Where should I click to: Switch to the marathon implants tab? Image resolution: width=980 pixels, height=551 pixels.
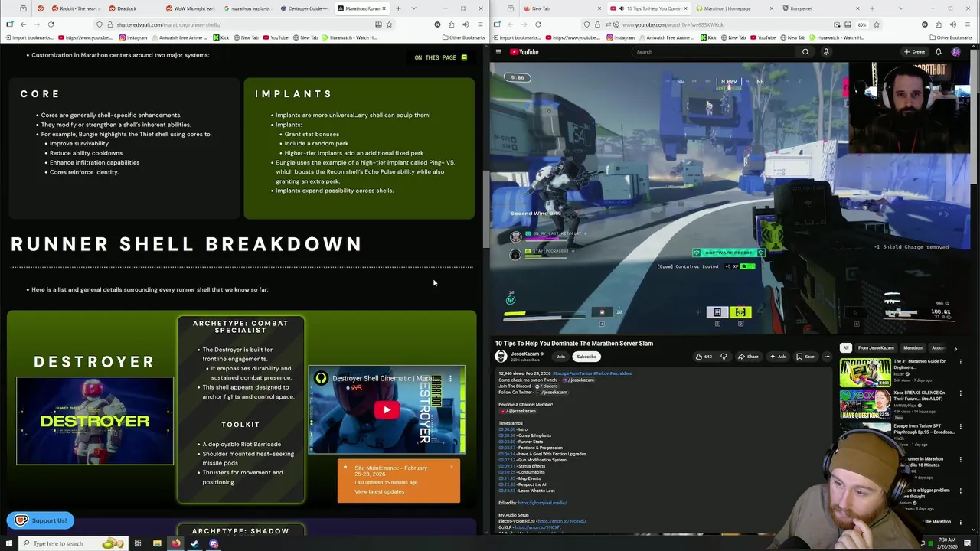click(x=247, y=8)
